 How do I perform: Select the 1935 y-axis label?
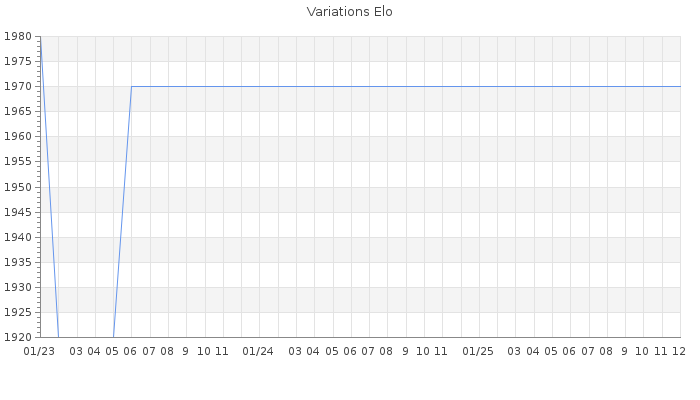coord(18,262)
